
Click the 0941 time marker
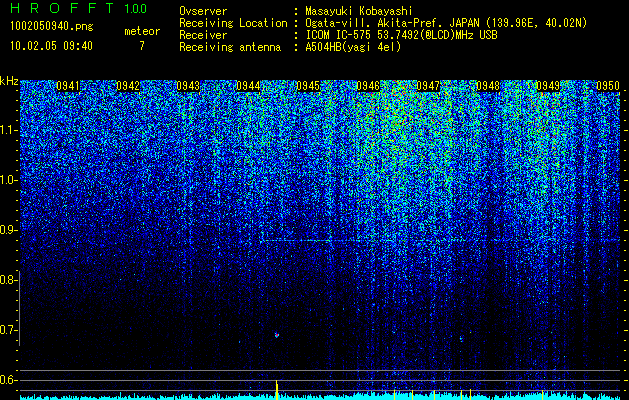[67, 86]
